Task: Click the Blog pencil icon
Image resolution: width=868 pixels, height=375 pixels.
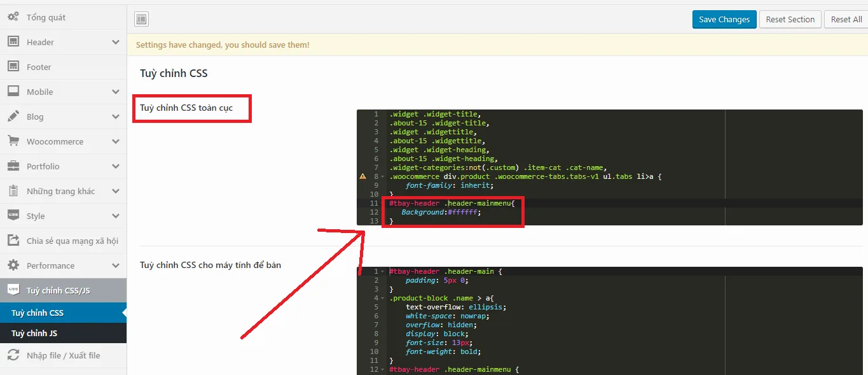Action: 13,117
